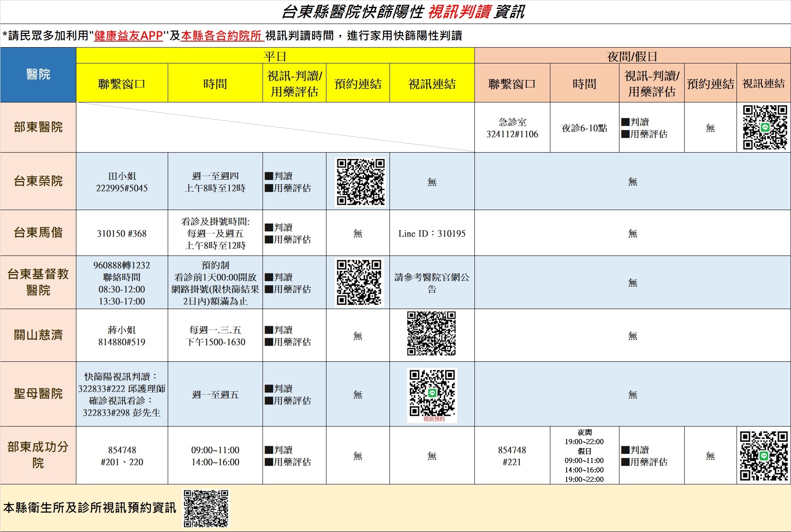Click the 聖母醫院 LINE video appointment QR code
Screen dimensions: 791x532
pos(432,395)
